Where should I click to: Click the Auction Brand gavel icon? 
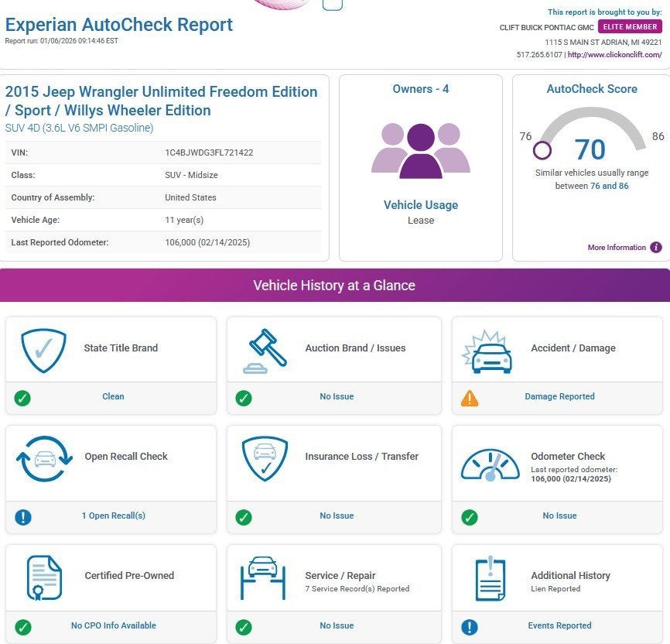point(265,350)
